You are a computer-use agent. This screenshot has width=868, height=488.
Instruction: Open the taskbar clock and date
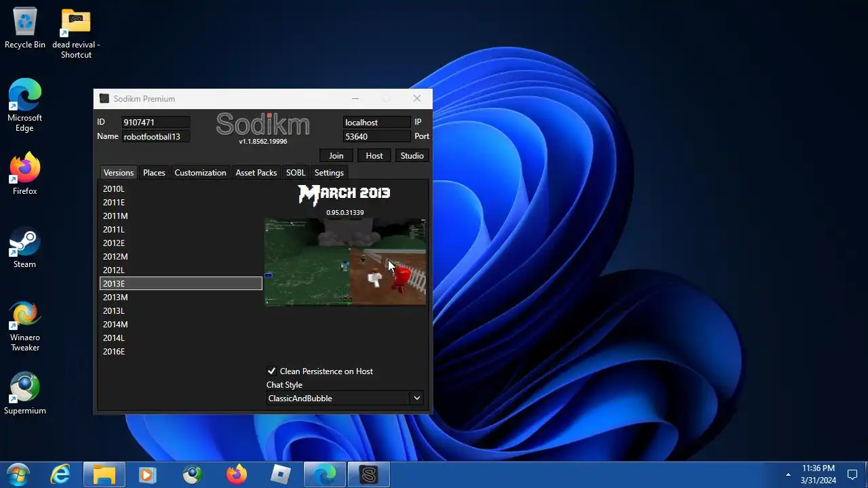pyautogui.click(x=818, y=474)
